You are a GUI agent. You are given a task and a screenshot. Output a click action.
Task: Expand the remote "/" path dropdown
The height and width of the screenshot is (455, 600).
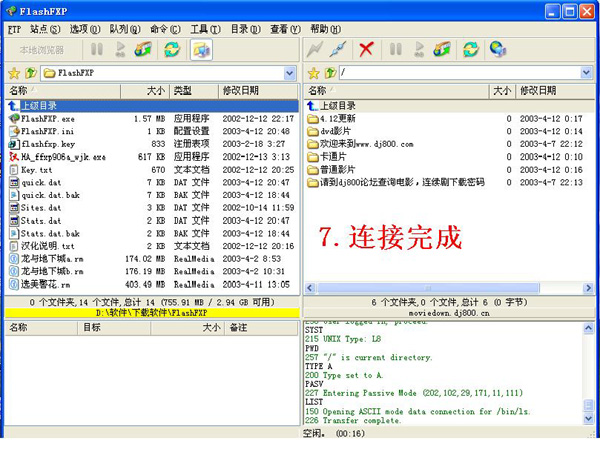588,73
